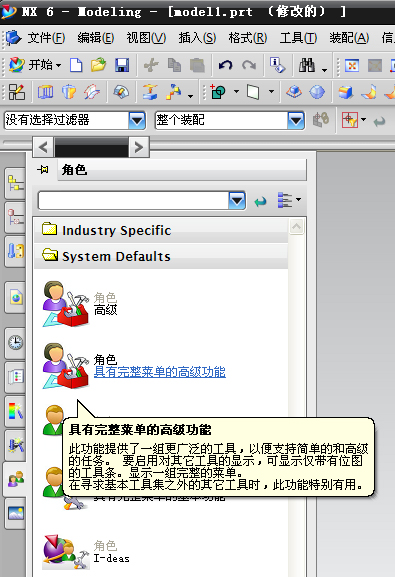Select the Advanced role entry
The image size is (395, 577).
pyautogui.click(x=80, y=304)
